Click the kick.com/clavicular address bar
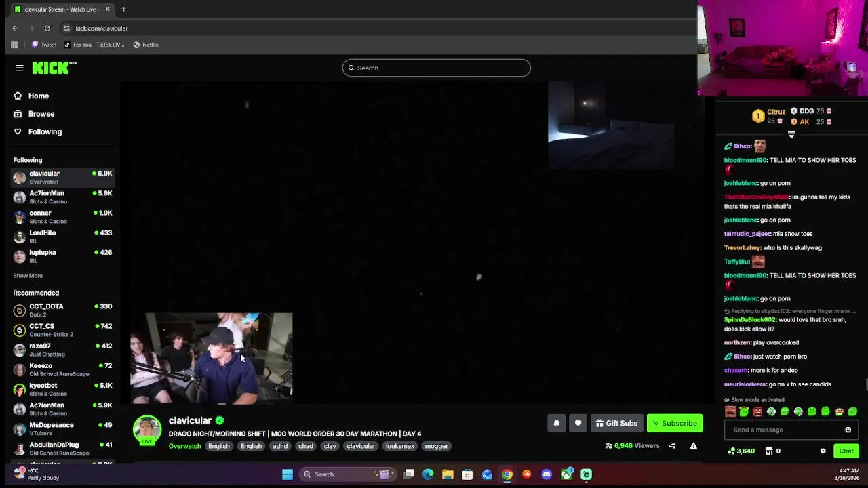 102,28
